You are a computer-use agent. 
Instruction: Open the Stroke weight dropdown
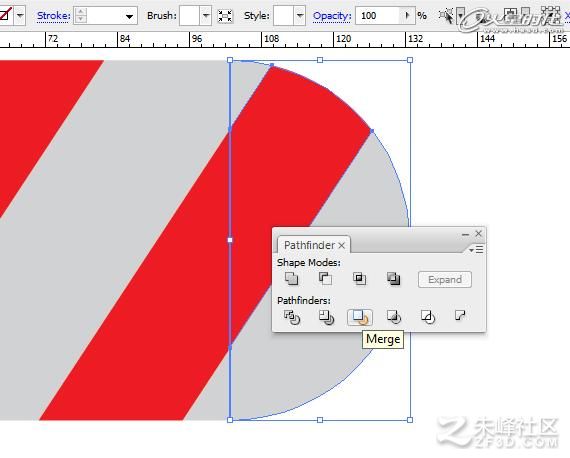tap(129, 16)
